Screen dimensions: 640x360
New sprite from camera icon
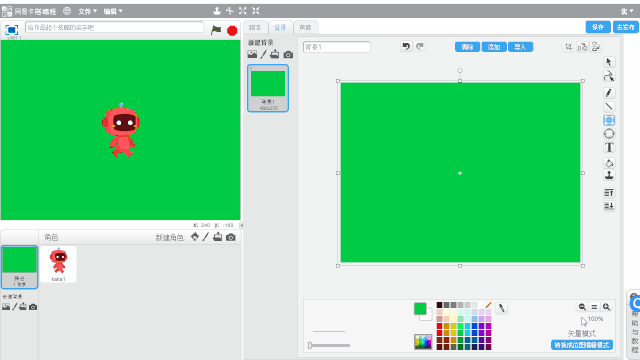[231, 237]
